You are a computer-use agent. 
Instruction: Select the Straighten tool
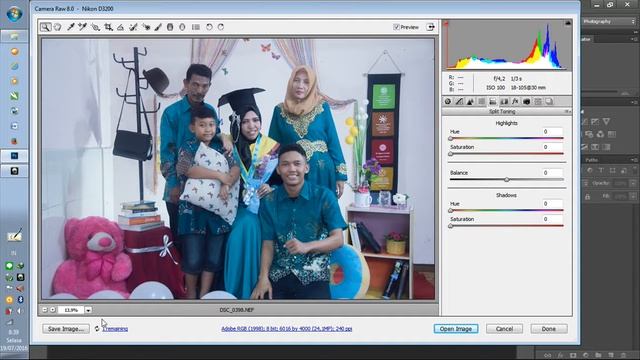tap(120, 27)
